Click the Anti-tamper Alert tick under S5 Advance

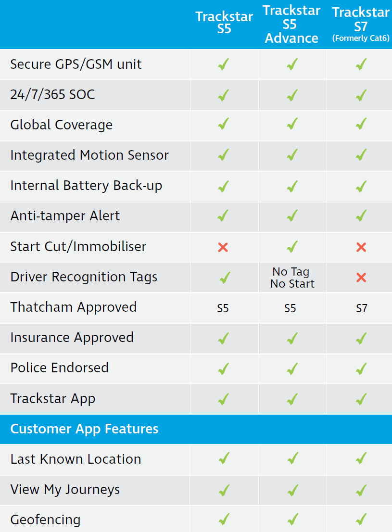pos(292,216)
